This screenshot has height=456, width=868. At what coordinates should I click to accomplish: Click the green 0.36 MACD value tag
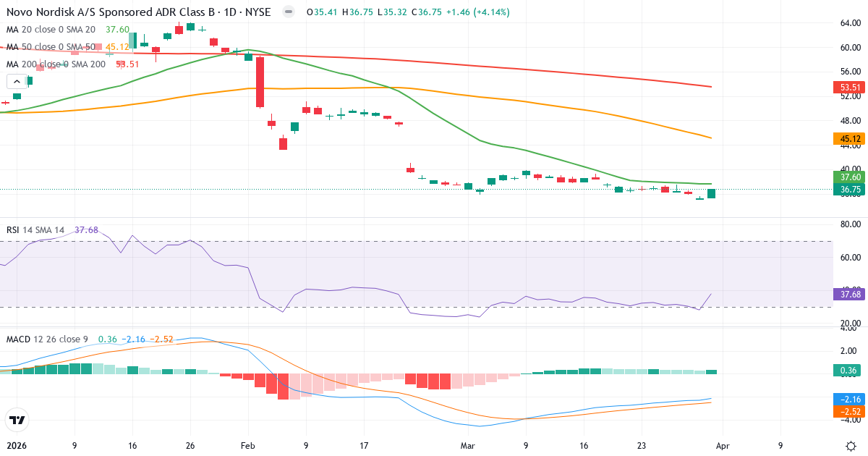[x=848, y=370]
